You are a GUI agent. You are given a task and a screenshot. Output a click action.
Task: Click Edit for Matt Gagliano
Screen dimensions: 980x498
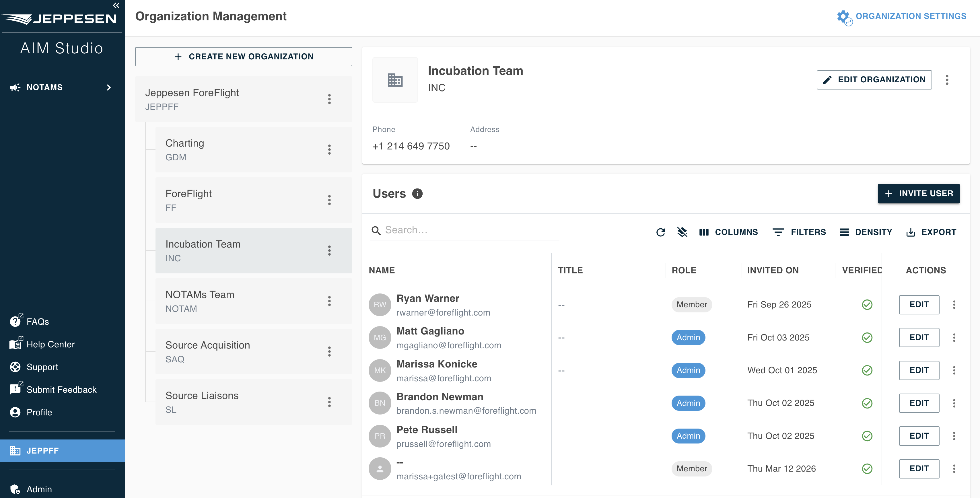919,337
